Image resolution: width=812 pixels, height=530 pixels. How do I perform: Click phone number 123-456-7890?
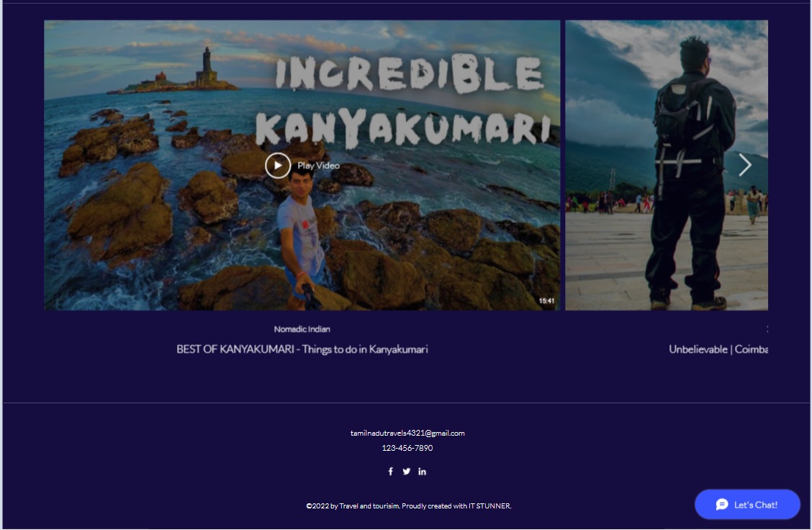coord(407,448)
